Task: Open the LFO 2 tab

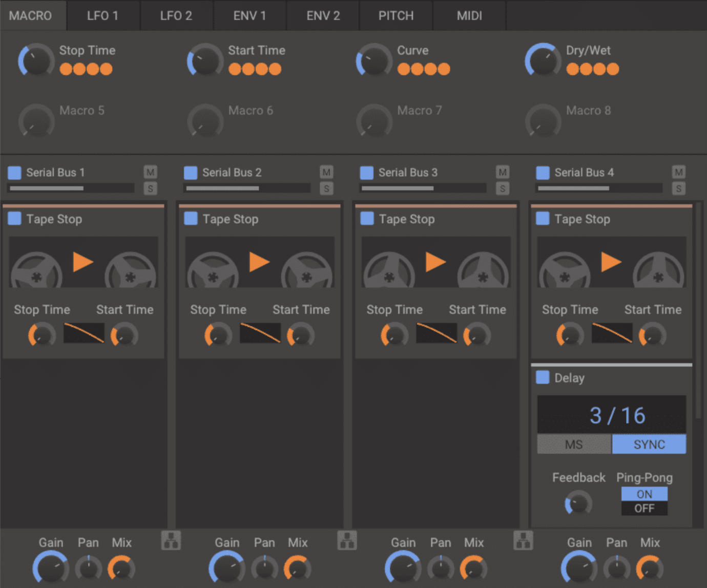Action: 176,15
